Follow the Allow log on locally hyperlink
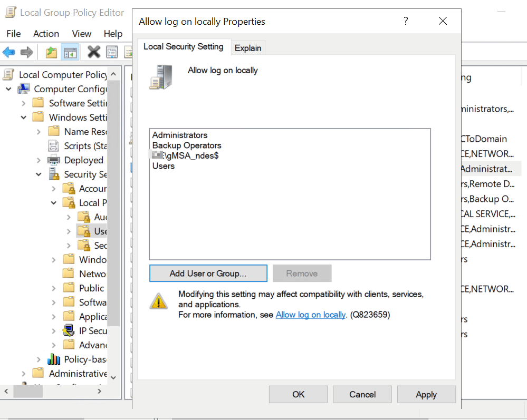527x420 pixels. pos(310,315)
